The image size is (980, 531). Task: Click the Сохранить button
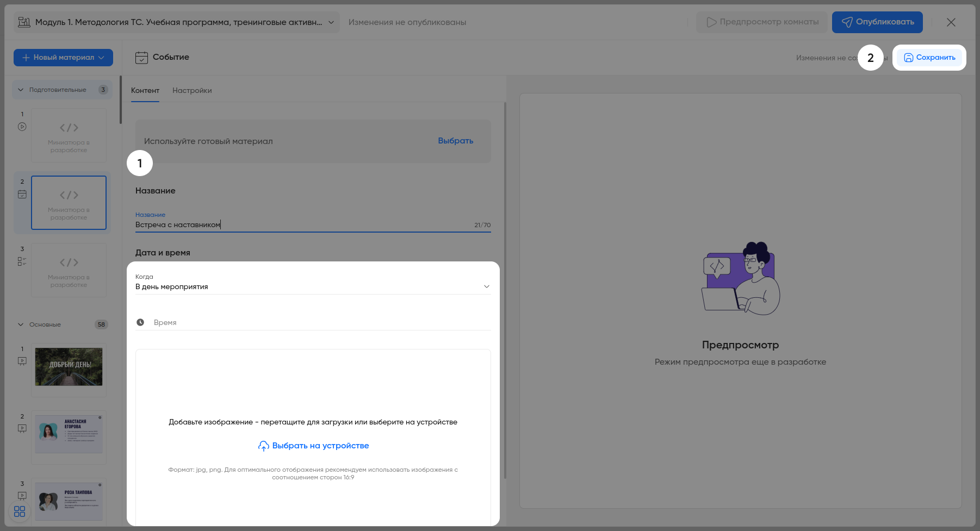pyautogui.click(x=929, y=58)
